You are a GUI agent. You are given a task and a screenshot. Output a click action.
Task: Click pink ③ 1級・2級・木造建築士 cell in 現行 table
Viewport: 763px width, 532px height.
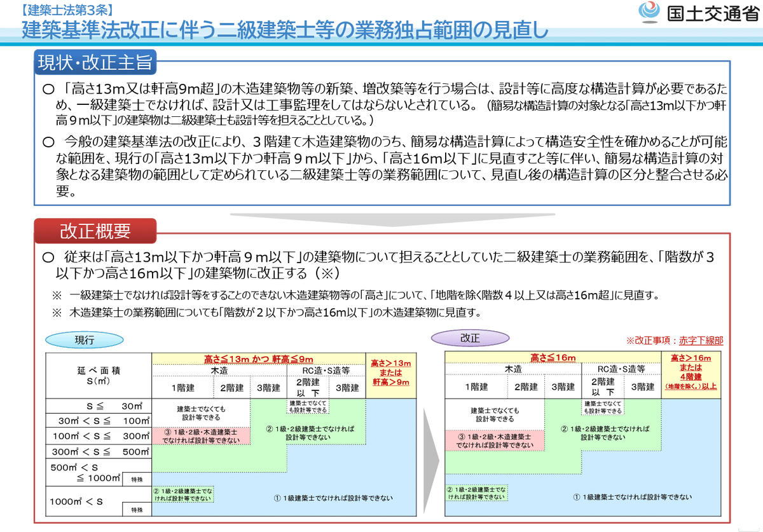coord(202,435)
